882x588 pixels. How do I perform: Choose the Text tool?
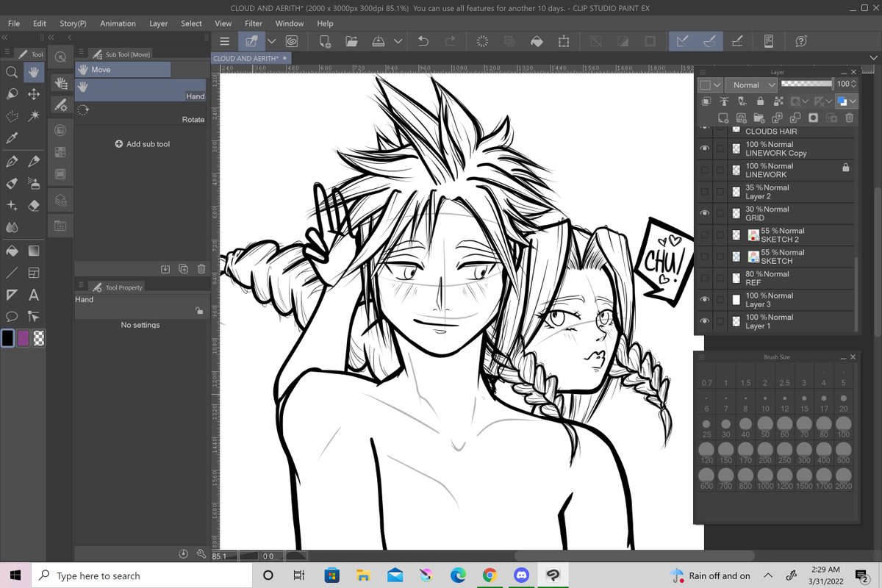[34, 295]
